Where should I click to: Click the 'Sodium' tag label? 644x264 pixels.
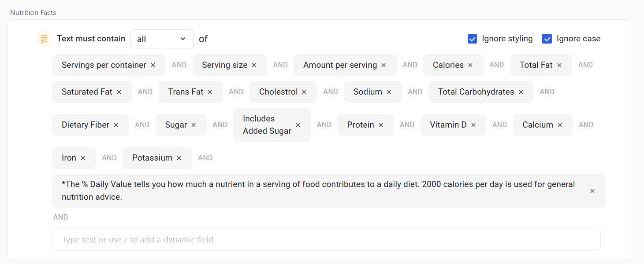pyautogui.click(x=367, y=92)
